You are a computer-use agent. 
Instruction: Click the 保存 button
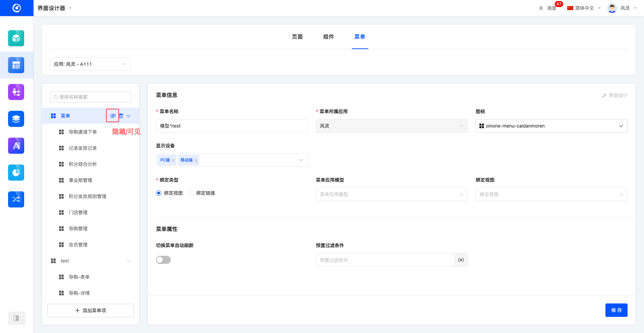tap(616, 310)
